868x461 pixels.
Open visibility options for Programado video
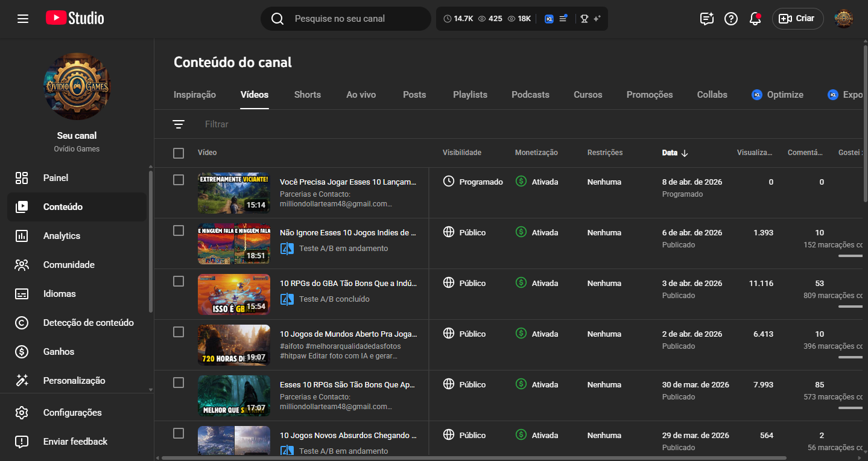474,182
